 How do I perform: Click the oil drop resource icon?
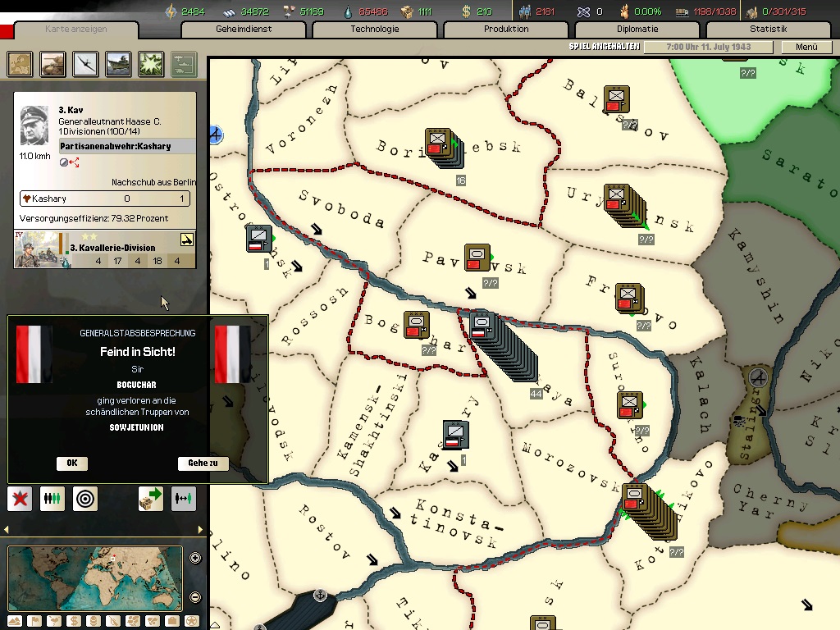click(x=349, y=11)
